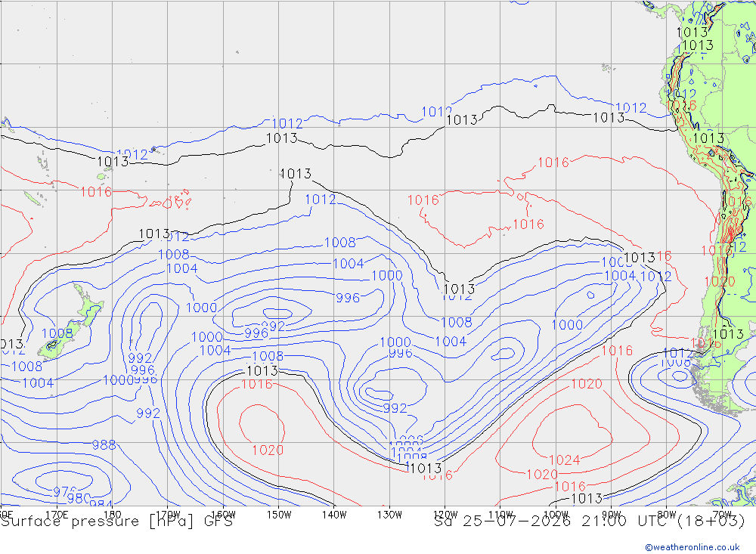Click the 988 isobar label
The width and height of the screenshot is (756, 554).
104,444
